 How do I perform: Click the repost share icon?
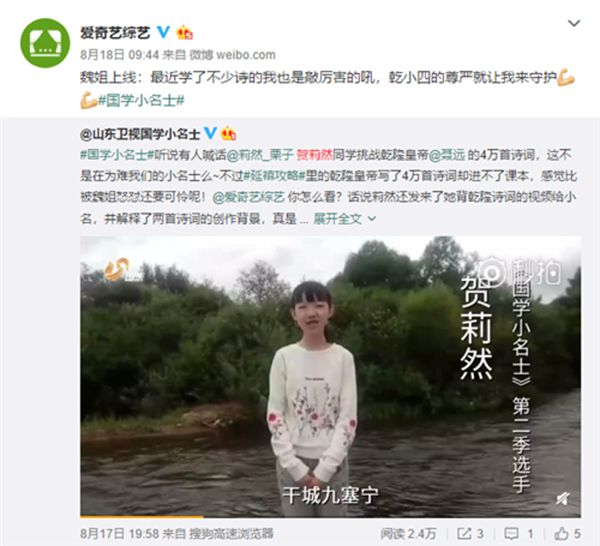point(464,533)
